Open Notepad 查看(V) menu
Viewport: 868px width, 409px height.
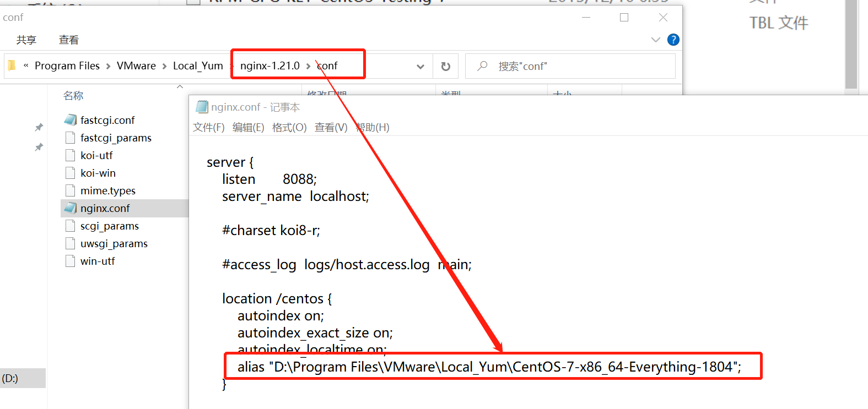[331, 127]
